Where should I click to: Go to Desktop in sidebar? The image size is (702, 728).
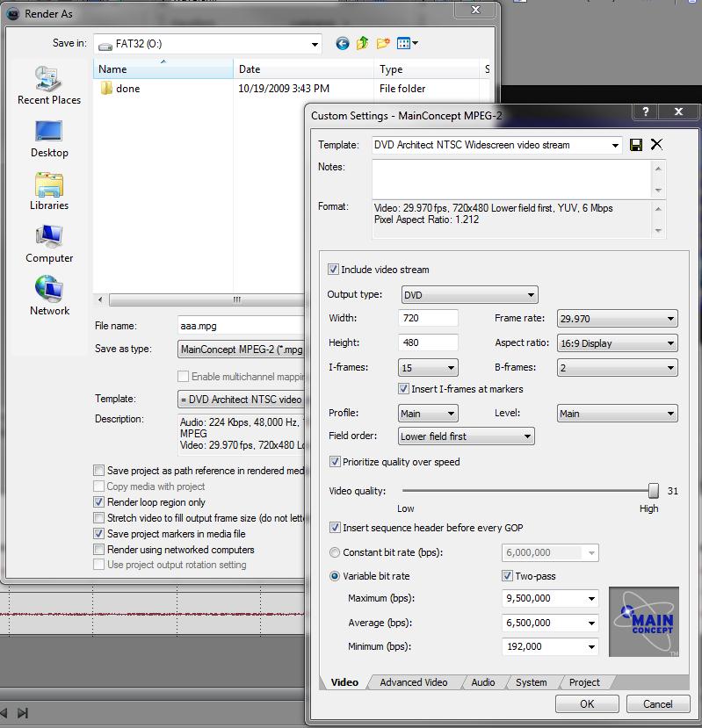click(x=49, y=139)
